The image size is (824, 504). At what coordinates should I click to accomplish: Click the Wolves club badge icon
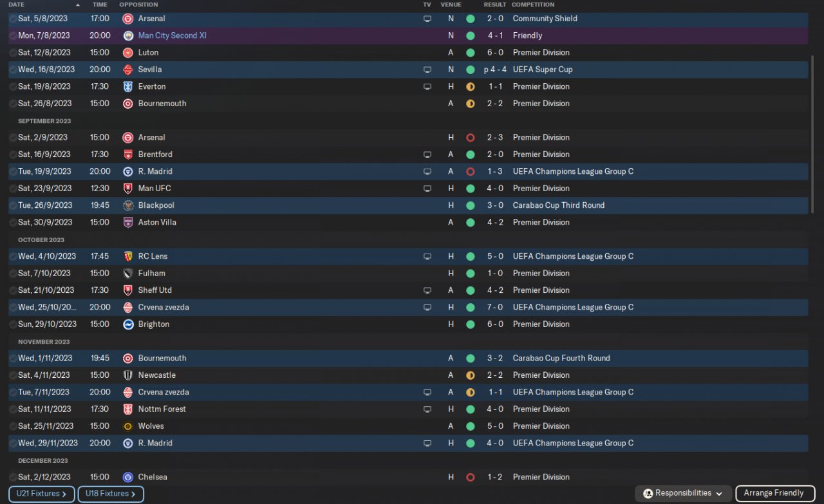pyautogui.click(x=128, y=426)
